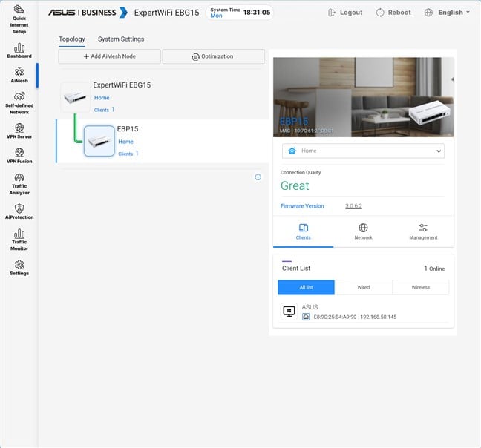Click the EBP15 device banner image
This screenshot has width=481, height=448.
363,97
